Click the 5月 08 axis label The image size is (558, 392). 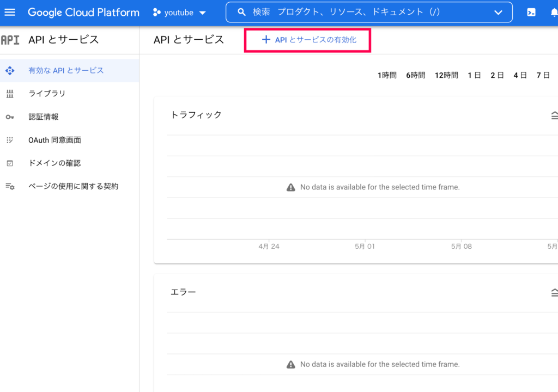461,246
